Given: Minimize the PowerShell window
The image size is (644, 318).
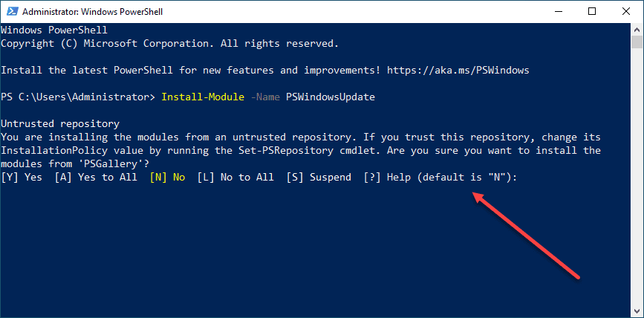Looking at the screenshot, I should click(558, 11).
